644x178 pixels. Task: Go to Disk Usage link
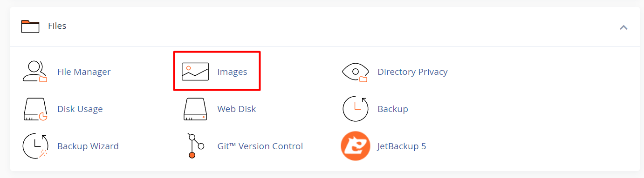pos(80,109)
